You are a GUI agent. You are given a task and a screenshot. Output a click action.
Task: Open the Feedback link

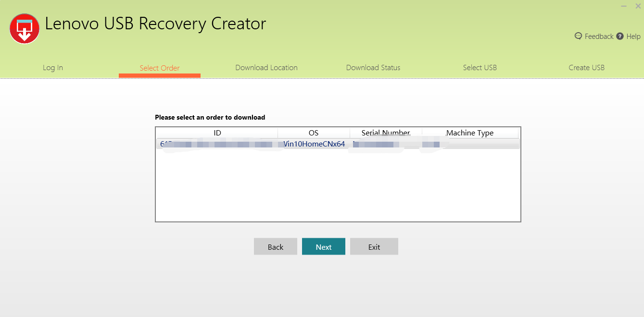599,37
